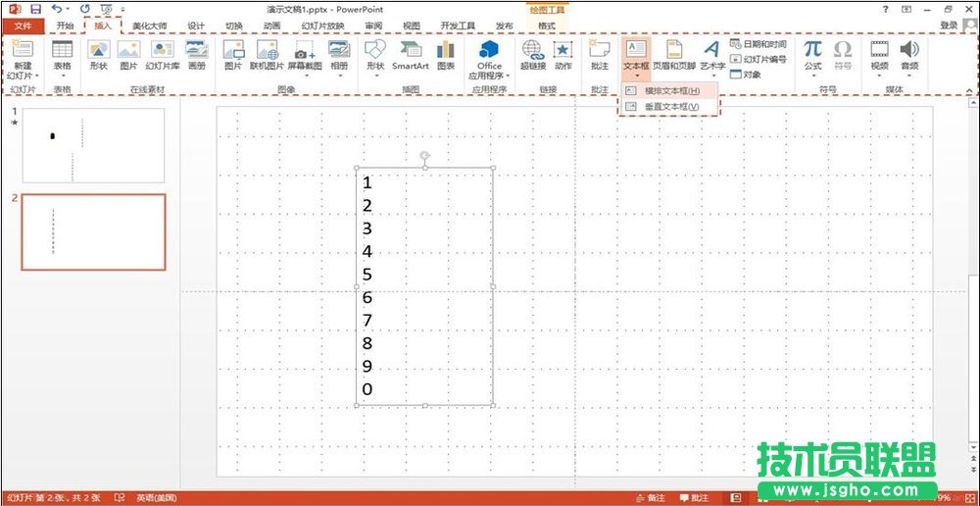Insert a 批注 comment from ribbon

599,54
